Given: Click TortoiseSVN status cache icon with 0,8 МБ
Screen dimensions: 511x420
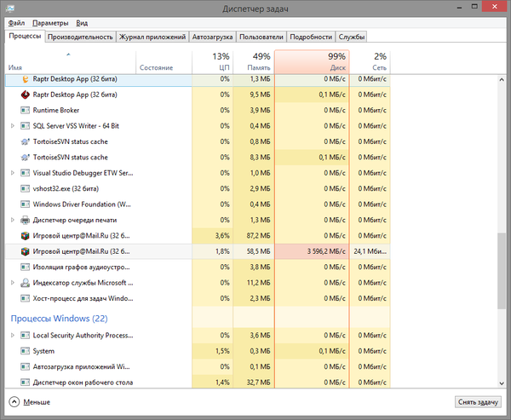Looking at the screenshot, I should pos(25,142).
